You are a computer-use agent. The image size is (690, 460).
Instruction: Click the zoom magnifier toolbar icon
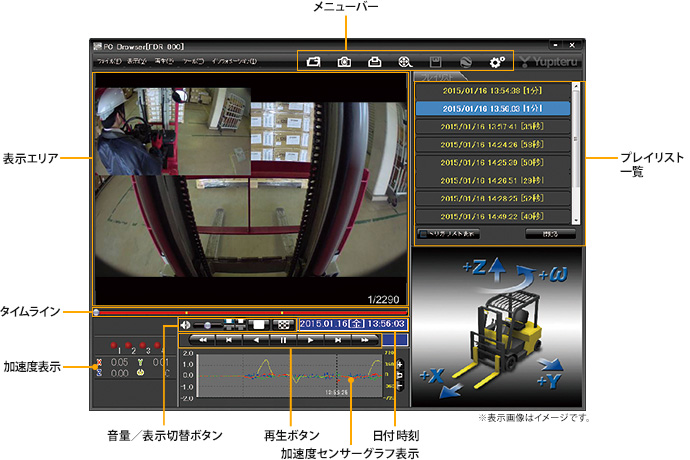[405, 62]
